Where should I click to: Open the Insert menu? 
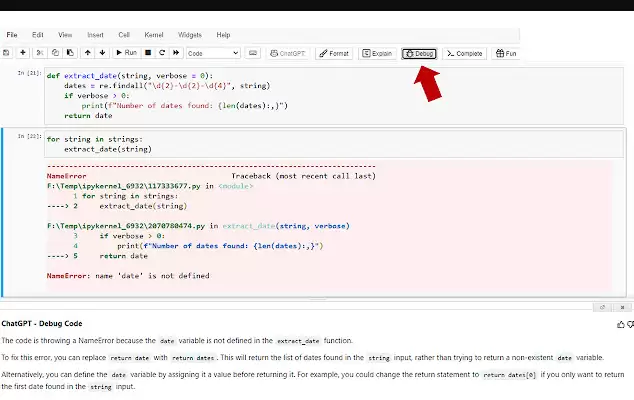coord(95,35)
